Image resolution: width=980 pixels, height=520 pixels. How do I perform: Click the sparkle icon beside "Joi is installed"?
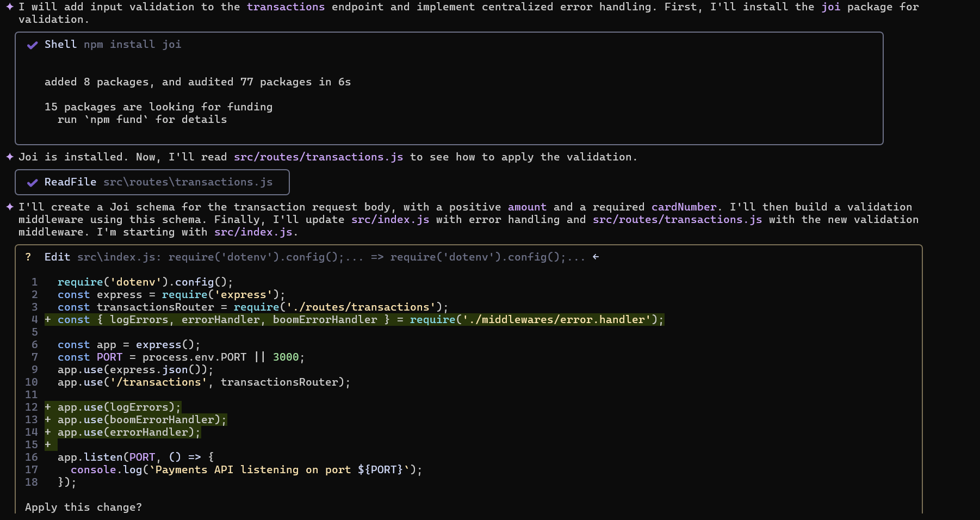10,157
